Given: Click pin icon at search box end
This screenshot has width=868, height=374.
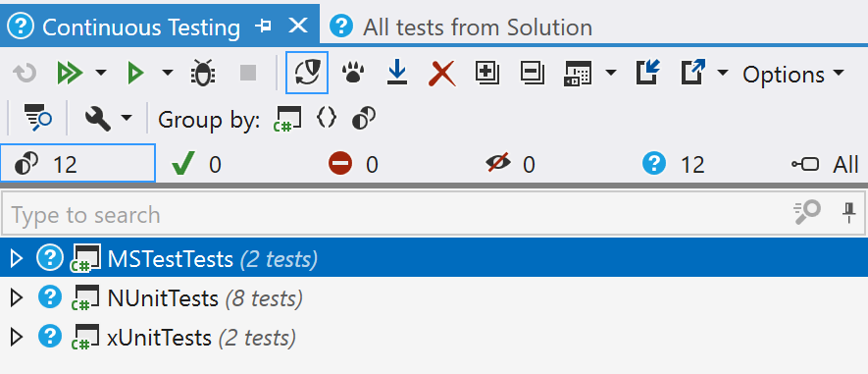Looking at the screenshot, I should tap(849, 213).
